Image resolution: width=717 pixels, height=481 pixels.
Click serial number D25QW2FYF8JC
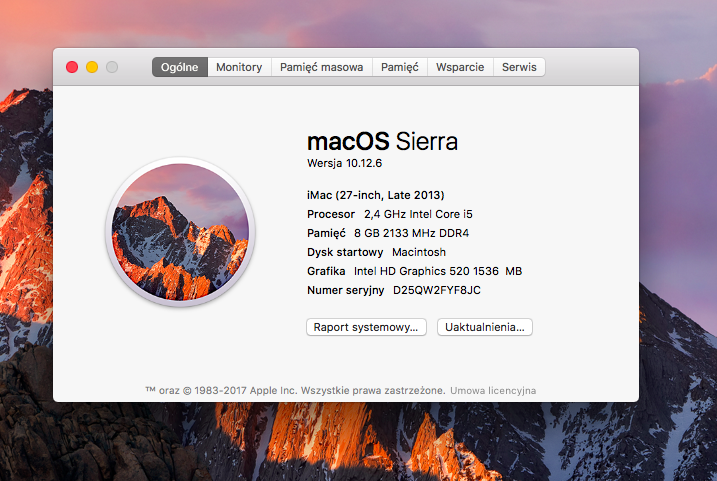(437, 290)
